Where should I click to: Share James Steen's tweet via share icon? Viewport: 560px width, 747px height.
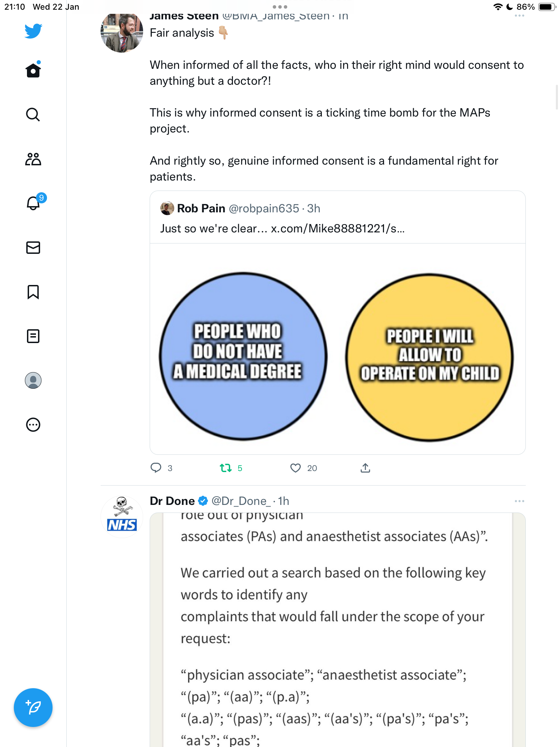pyautogui.click(x=365, y=468)
